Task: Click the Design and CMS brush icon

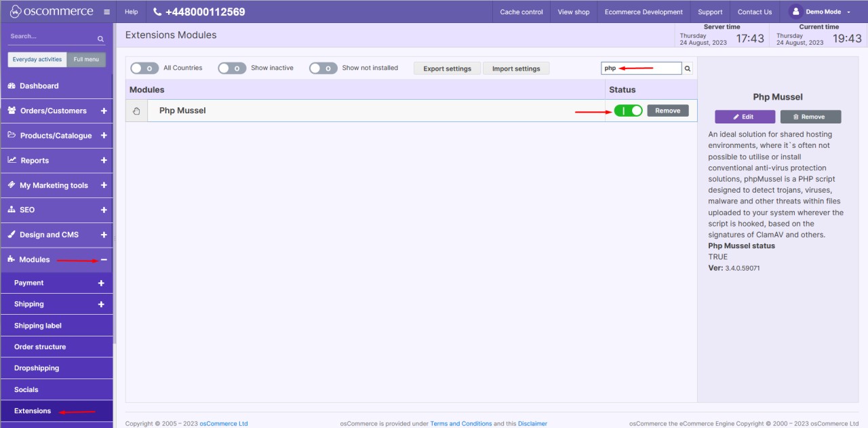Action: pyautogui.click(x=12, y=234)
